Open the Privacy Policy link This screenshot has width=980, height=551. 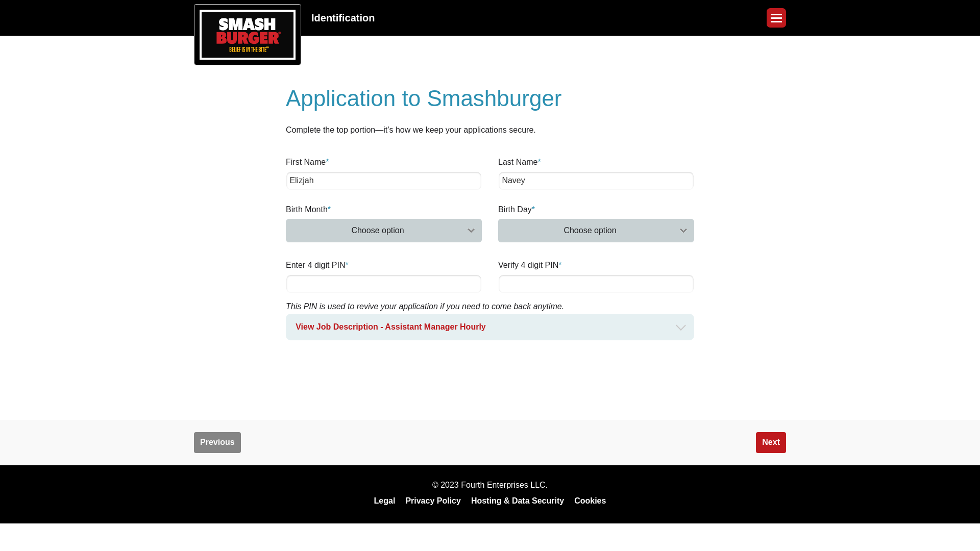tap(433, 501)
